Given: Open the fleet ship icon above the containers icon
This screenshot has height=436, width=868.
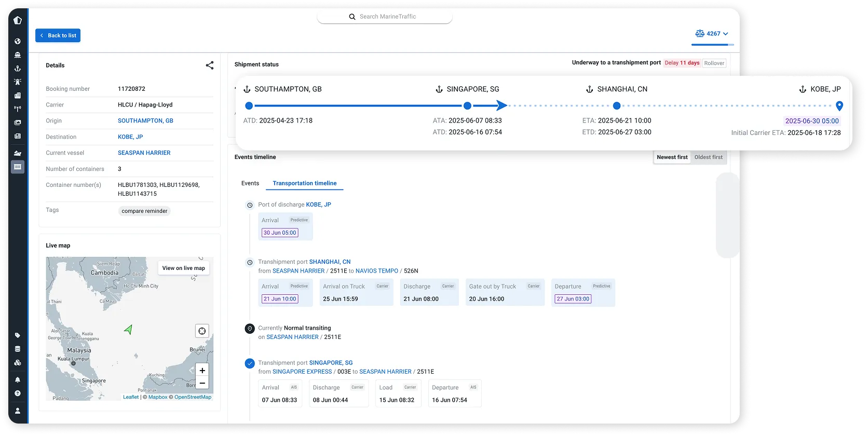Looking at the screenshot, I should pyautogui.click(x=18, y=154).
